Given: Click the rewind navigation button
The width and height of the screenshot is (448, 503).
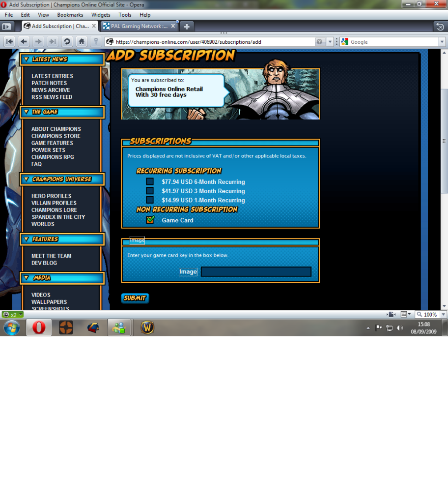Looking at the screenshot, I should click(x=9, y=42).
